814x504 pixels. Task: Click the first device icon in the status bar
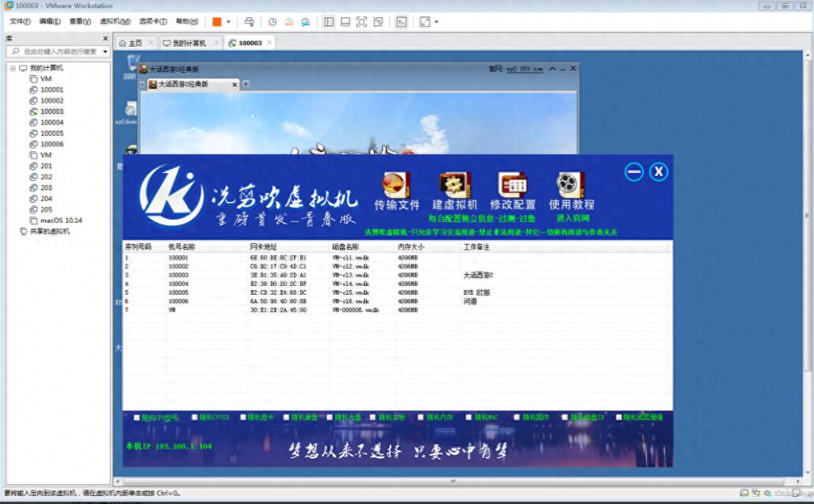tap(744, 493)
